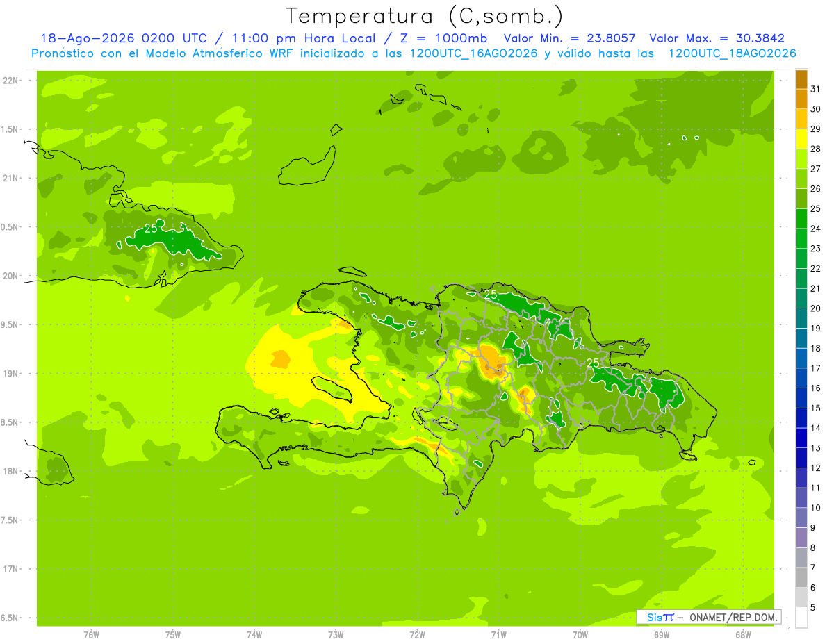Click the '9.5N' latitude tick label
834x644 pixels.
pyautogui.click(x=9, y=324)
